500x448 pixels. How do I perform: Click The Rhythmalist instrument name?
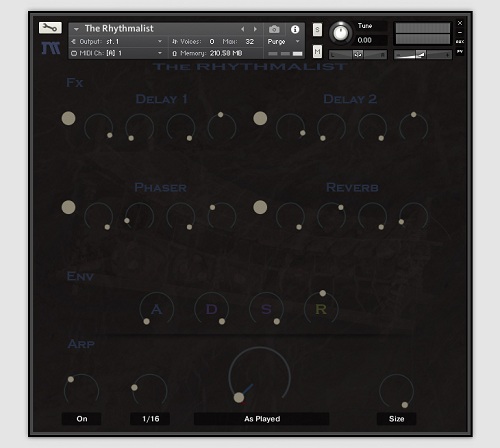pos(119,29)
